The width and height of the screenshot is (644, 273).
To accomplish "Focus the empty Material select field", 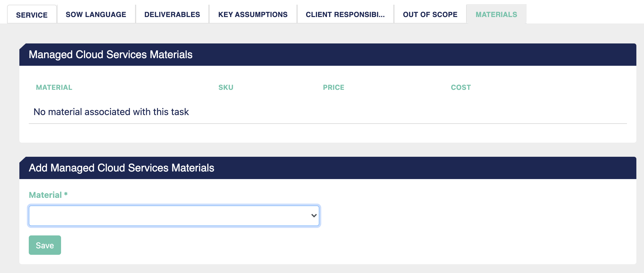I will pyautogui.click(x=174, y=216).
